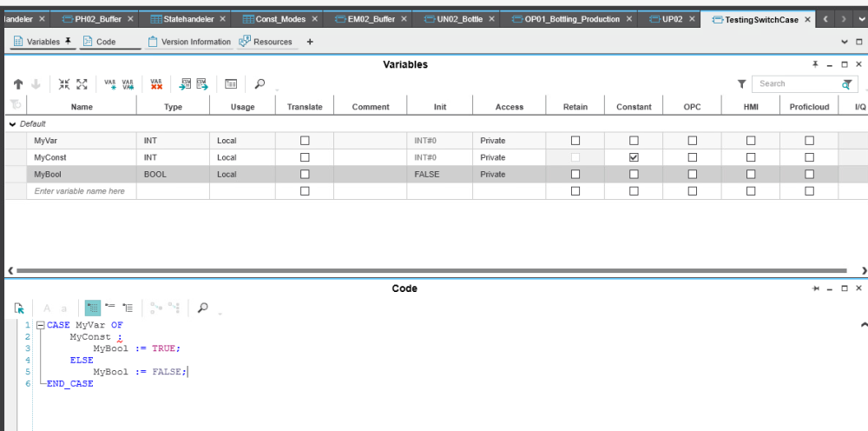Viewport: 868px width, 431px height.
Task: Open the Code editor button
Action: click(110, 42)
